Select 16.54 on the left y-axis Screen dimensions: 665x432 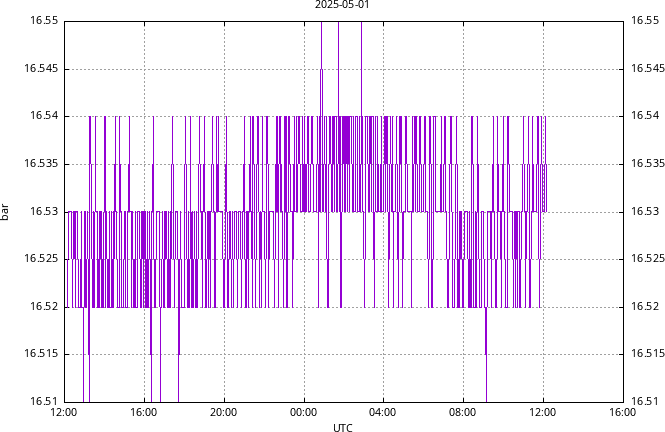coord(44,116)
